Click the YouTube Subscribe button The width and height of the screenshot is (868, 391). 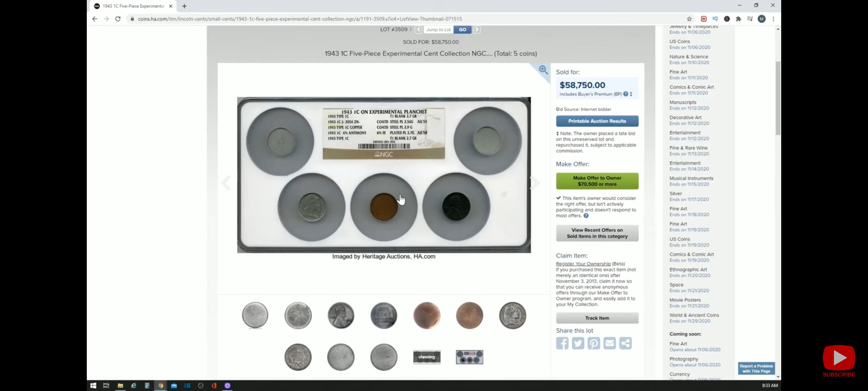[839, 361]
